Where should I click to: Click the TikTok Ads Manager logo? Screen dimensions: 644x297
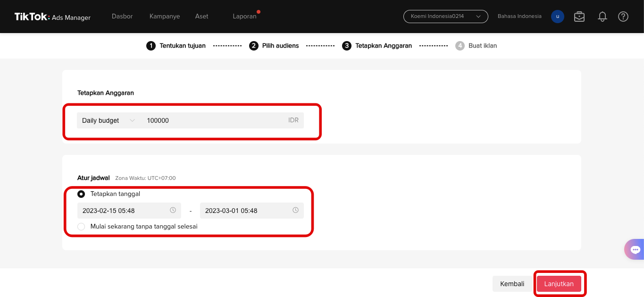click(52, 17)
